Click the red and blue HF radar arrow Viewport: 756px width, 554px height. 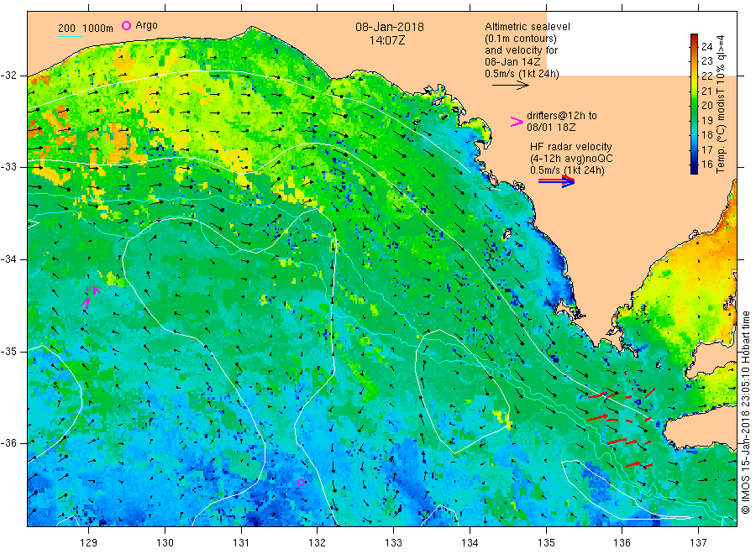[557, 181]
